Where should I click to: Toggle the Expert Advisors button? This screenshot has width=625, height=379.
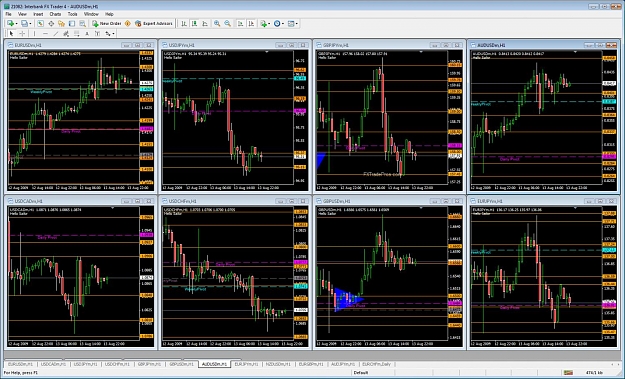click(154, 24)
